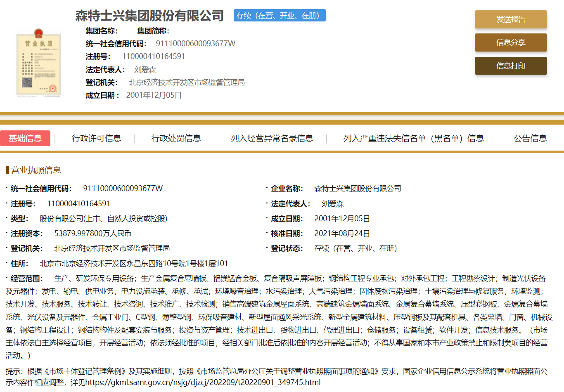Click approval date 2021年08月24日
The image size is (564, 392).
point(342,234)
